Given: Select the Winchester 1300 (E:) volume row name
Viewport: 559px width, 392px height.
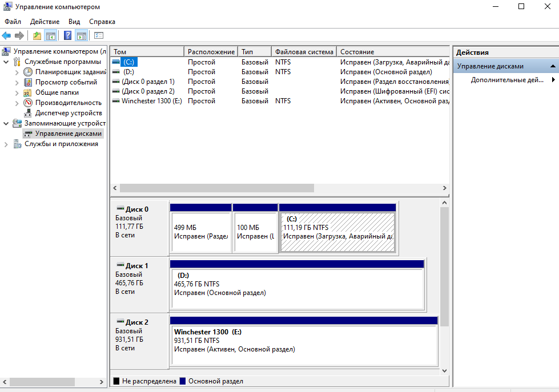Looking at the screenshot, I should [x=152, y=101].
